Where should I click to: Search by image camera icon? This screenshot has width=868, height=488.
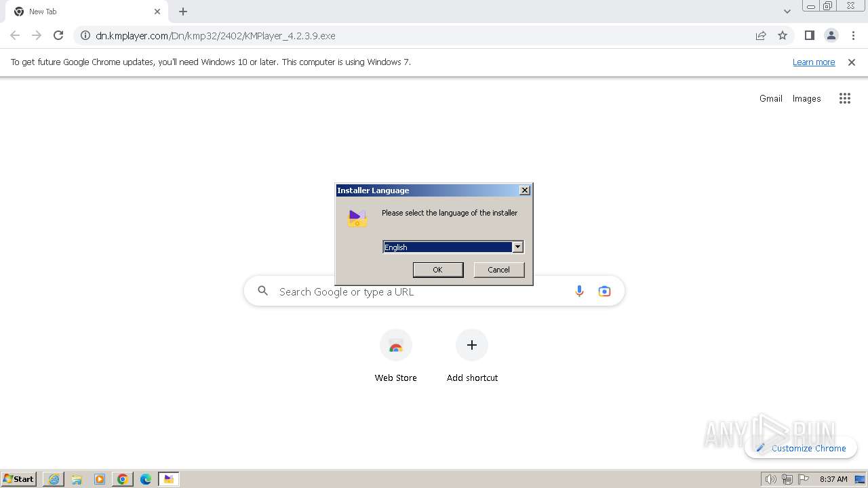point(604,291)
